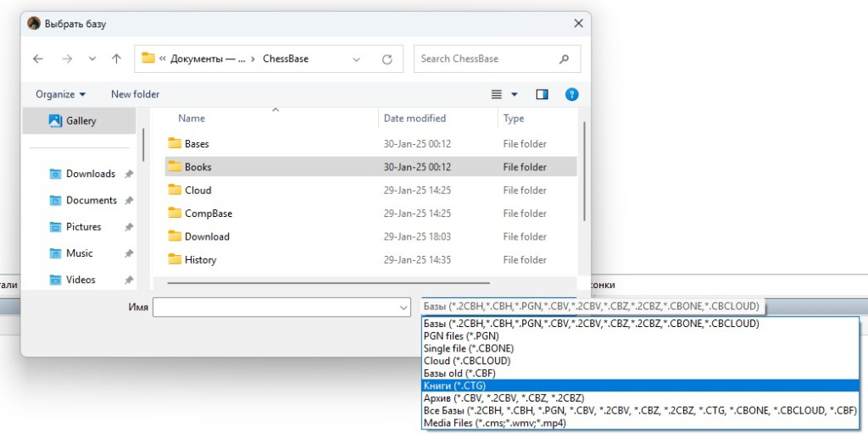868x438 pixels.
Task: Go back with the left arrow
Action: click(x=37, y=58)
